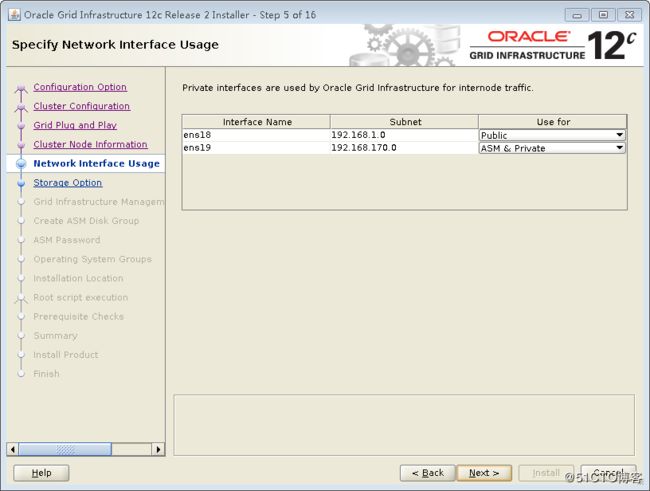Screen dimensions: 650x491
Task: Open the Configuration Option step link
Action: [80, 87]
